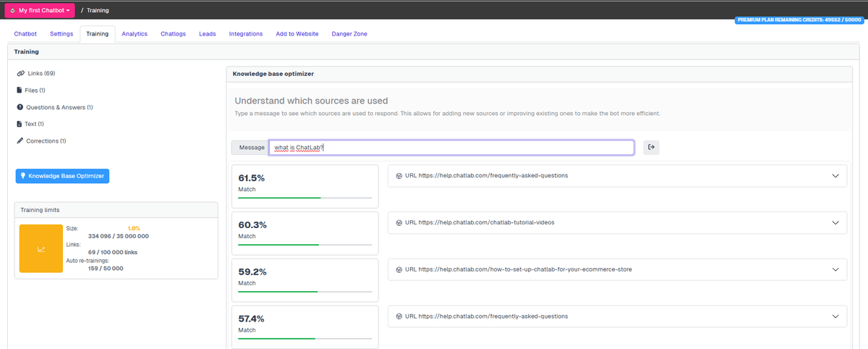Click the file icon next to Files
This screenshot has width=868, height=349.
(x=20, y=91)
